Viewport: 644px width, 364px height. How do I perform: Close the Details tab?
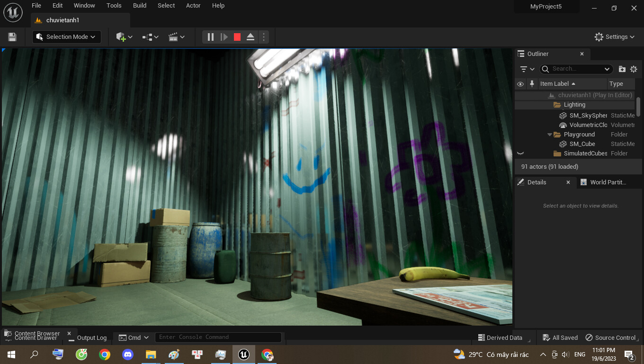568,182
